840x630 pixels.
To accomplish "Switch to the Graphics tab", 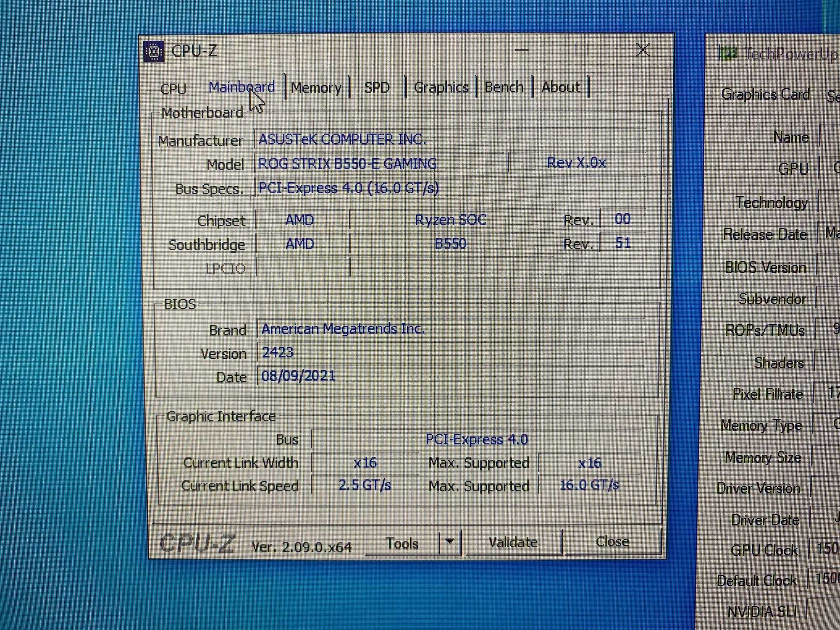I will coord(441,87).
